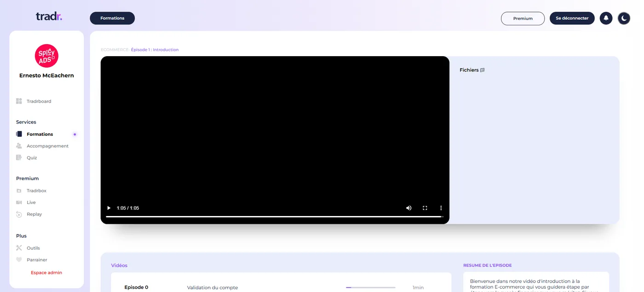644x292 pixels.
Task: Open Tradrboard in the sidebar
Action: [x=39, y=101]
